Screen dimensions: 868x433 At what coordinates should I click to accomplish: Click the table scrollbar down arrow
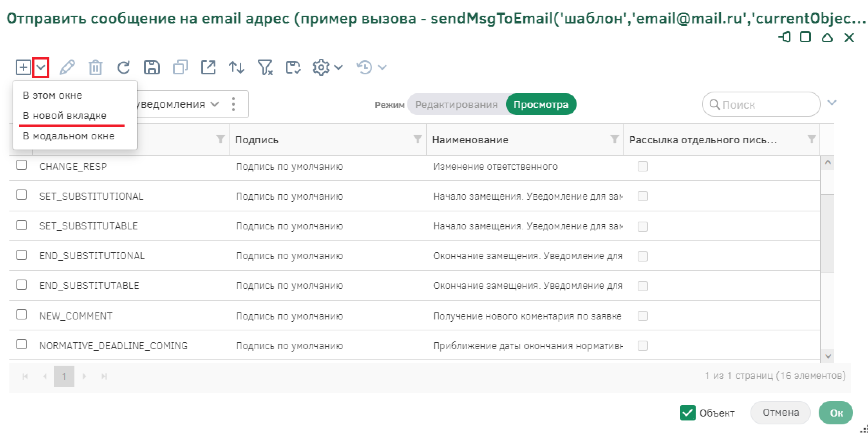(827, 356)
